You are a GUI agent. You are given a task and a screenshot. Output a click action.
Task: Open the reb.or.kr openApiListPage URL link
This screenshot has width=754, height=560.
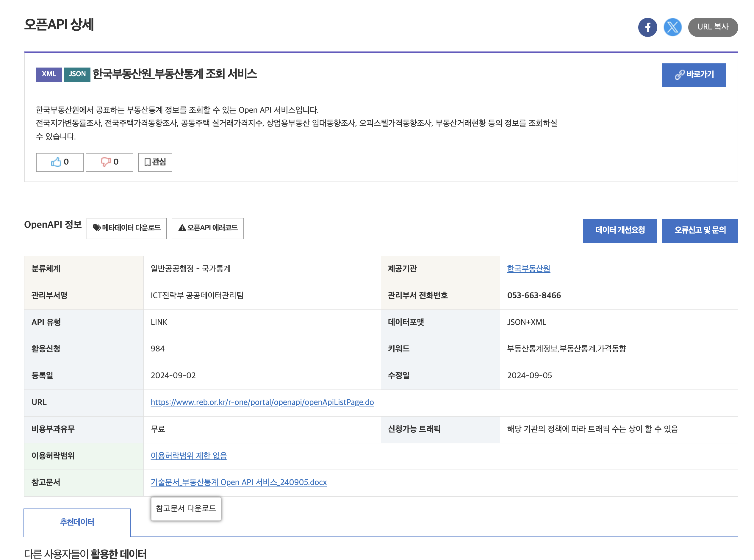(262, 402)
